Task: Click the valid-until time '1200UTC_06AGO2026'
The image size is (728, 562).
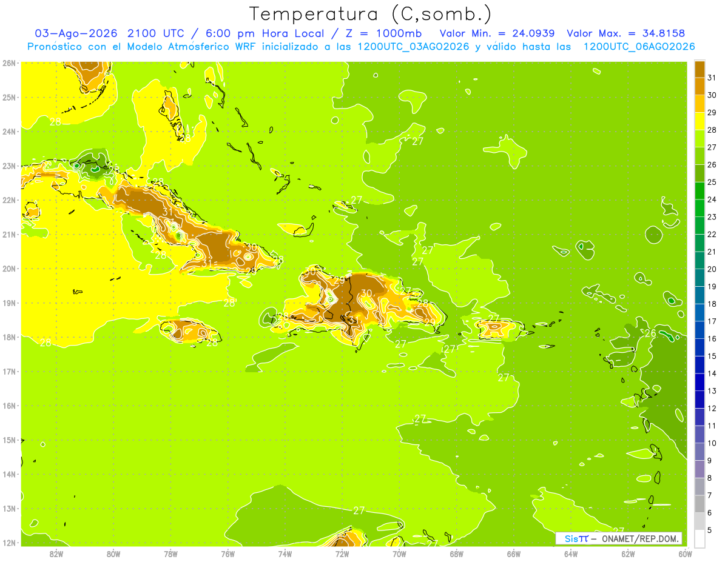Action: pos(639,47)
